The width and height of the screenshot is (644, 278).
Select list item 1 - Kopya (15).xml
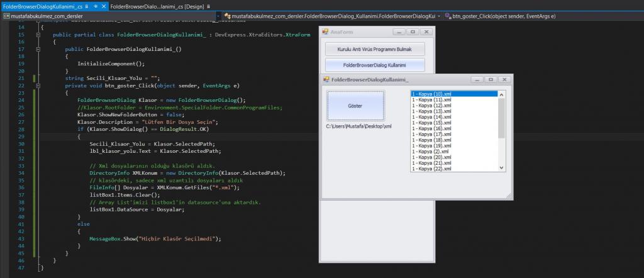click(454, 123)
